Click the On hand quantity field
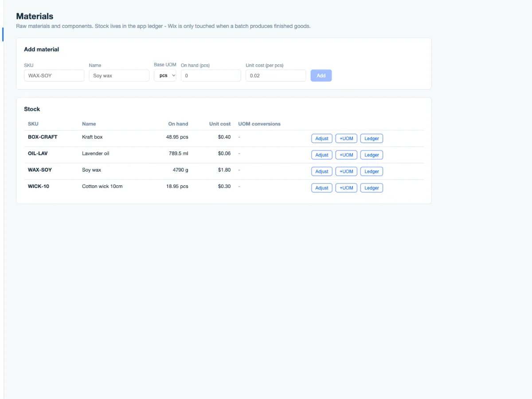 click(211, 75)
